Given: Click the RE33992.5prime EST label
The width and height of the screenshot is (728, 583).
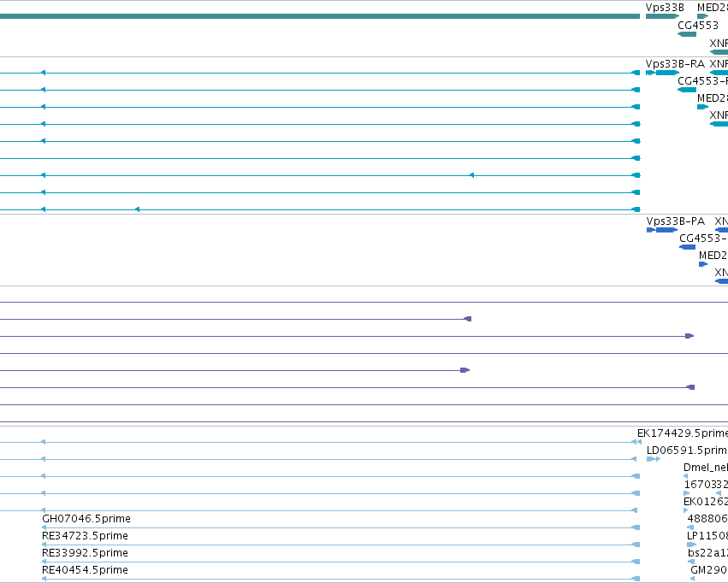Looking at the screenshot, I should [85, 553].
